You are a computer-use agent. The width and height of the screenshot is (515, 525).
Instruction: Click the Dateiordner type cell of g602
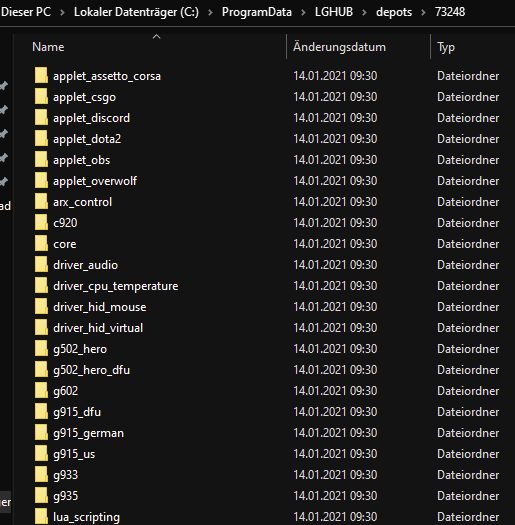point(468,391)
